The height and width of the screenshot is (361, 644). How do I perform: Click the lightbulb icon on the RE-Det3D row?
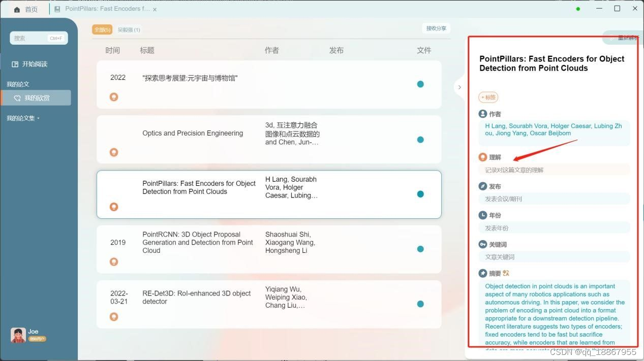click(x=114, y=316)
